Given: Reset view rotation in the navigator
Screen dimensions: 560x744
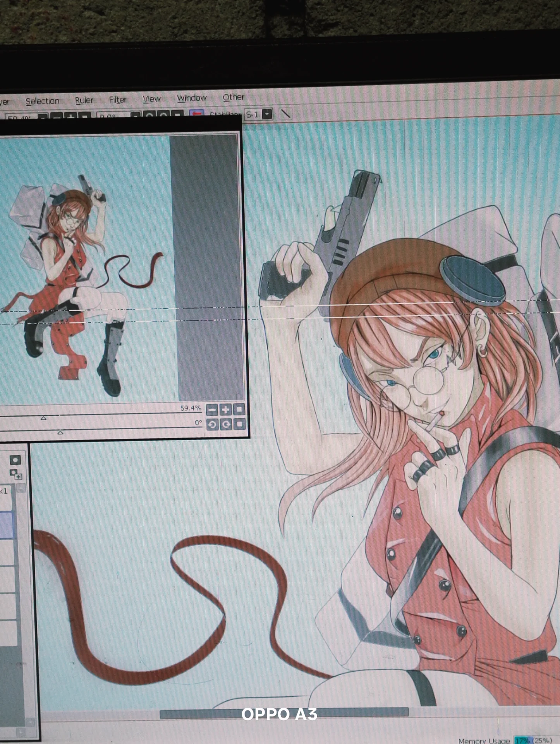Looking at the screenshot, I should 240,424.
